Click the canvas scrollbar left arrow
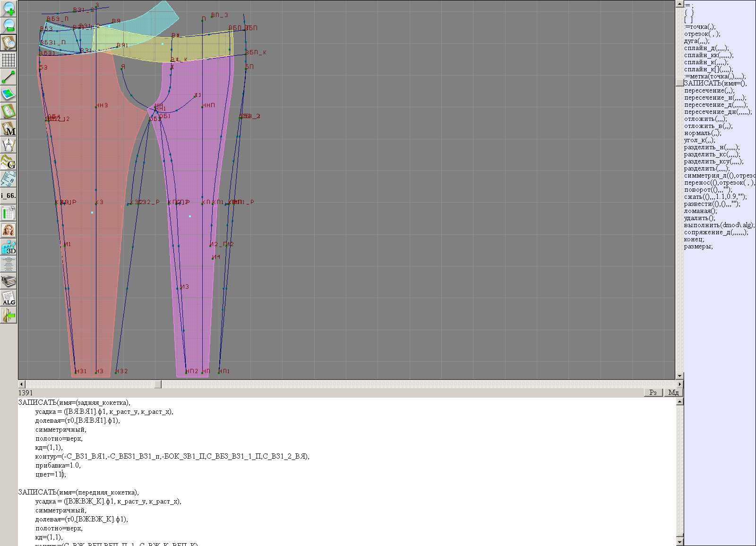 (21, 384)
